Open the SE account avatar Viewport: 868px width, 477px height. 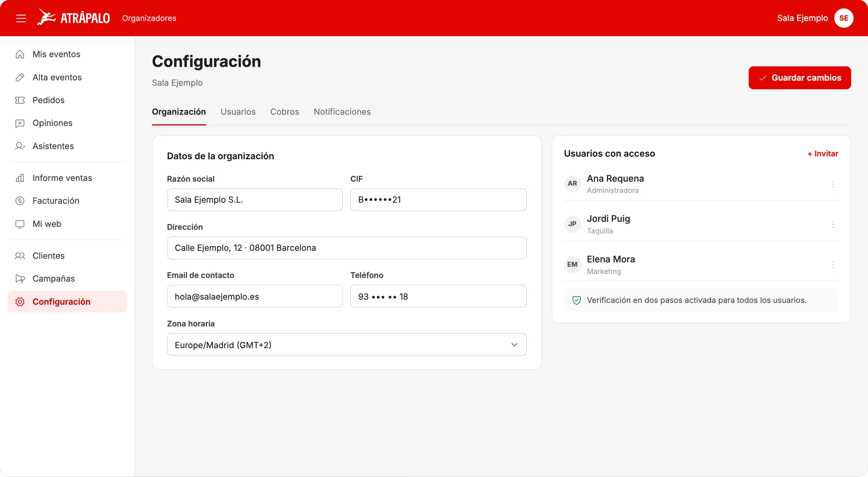click(844, 18)
